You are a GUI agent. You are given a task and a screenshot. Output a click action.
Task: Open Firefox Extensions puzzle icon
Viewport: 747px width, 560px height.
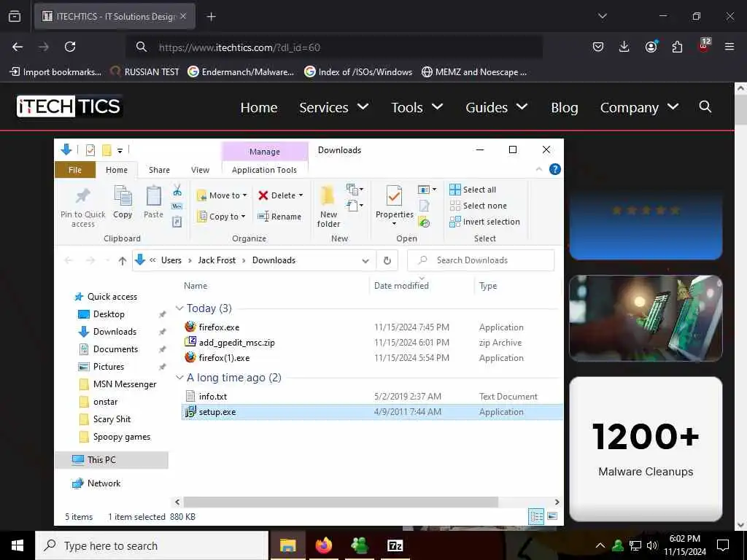[677, 47]
